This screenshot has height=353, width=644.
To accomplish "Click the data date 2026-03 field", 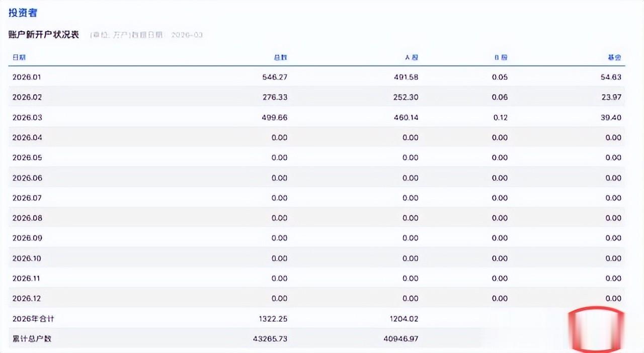I will [x=187, y=35].
